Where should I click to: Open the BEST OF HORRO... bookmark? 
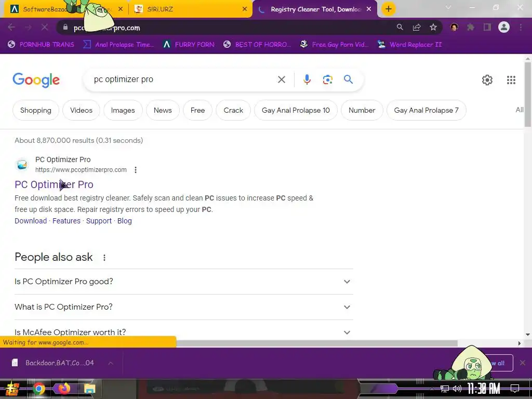click(x=257, y=45)
